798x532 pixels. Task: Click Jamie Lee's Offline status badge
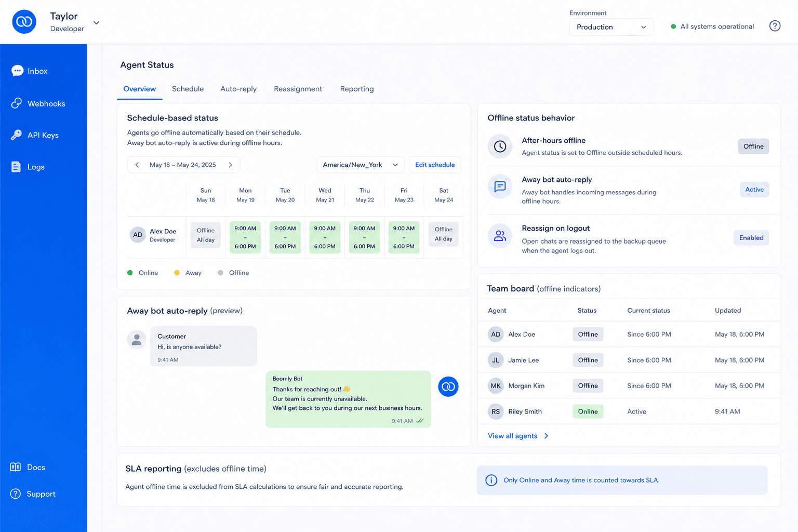tap(588, 360)
